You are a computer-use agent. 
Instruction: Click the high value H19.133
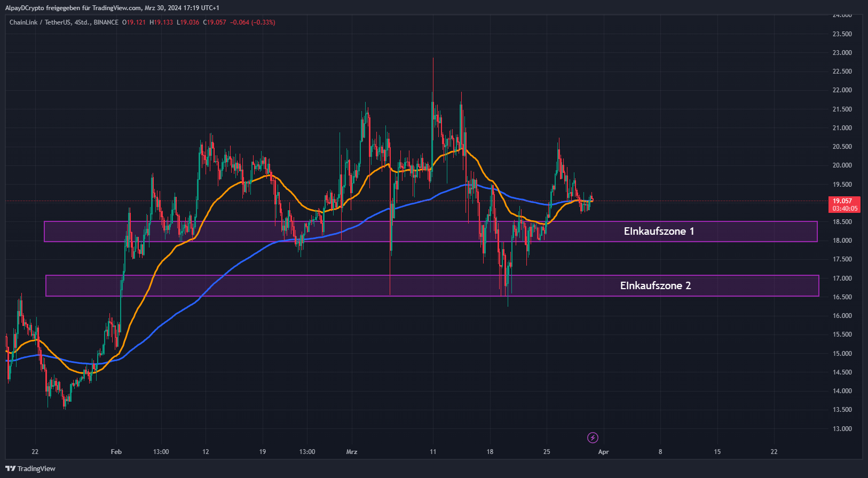(x=161, y=22)
